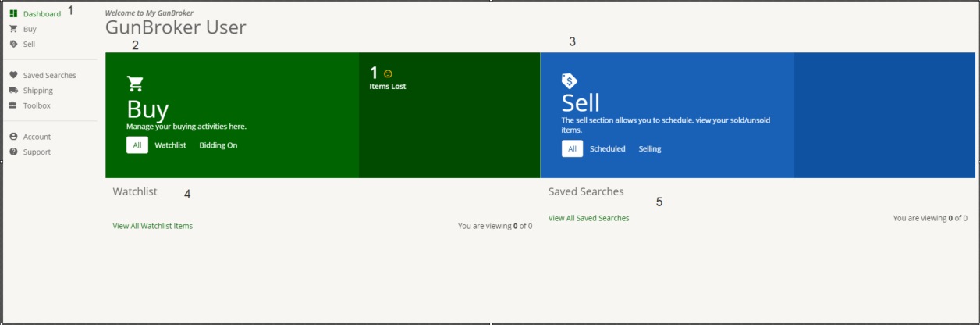
Task: Click the large cart icon in Buy panel
Action: click(x=135, y=84)
